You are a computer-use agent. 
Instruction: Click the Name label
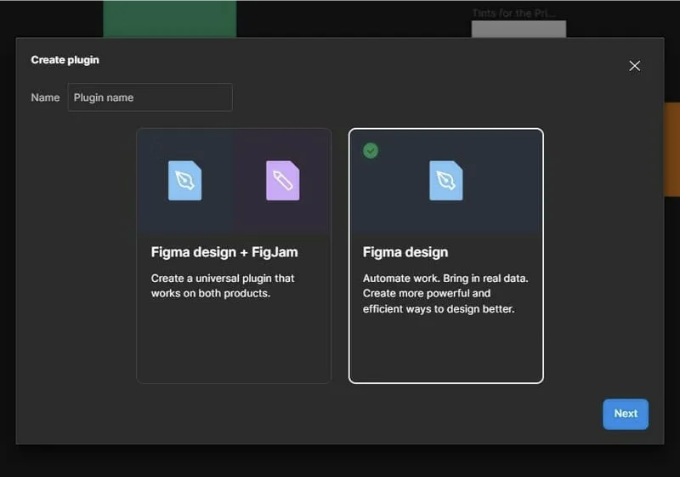pyautogui.click(x=45, y=98)
